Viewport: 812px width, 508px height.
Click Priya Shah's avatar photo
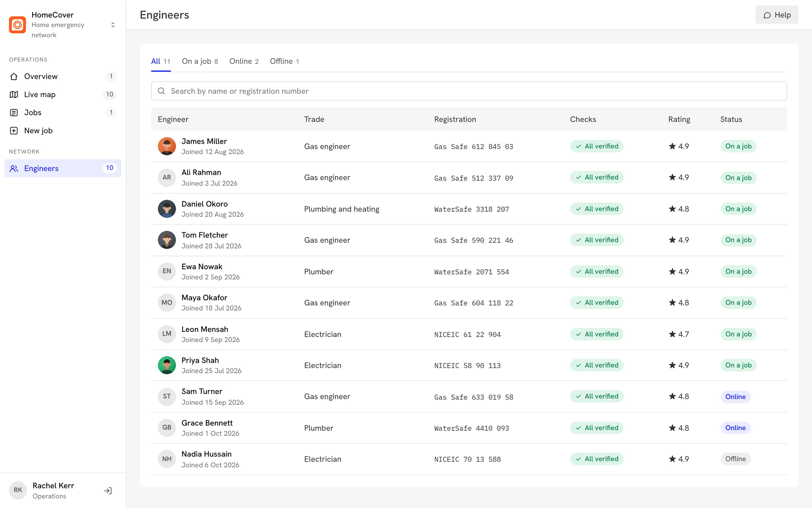(x=167, y=365)
